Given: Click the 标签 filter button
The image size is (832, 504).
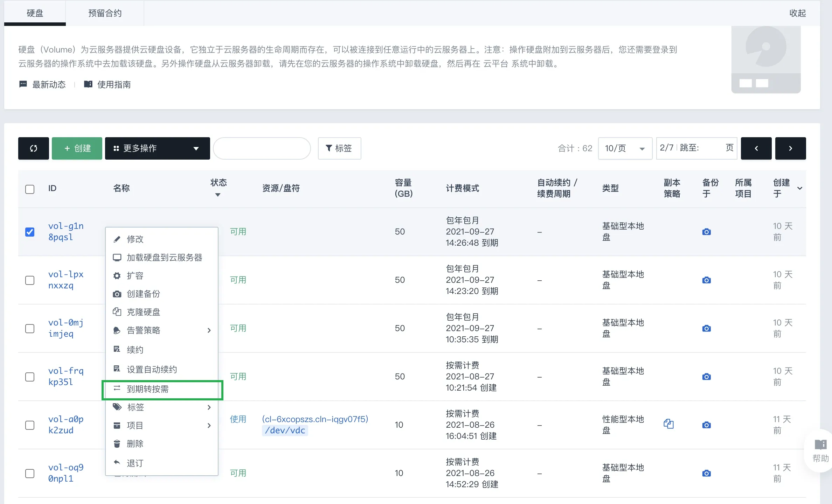Looking at the screenshot, I should [339, 148].
